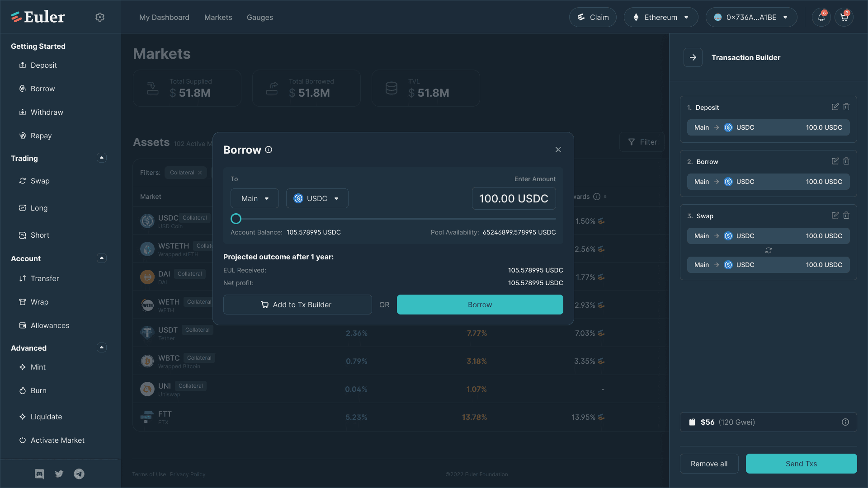This screenshot has height=488, width=868.
Task: Collapse the Transaction Builder with arrow icon
Action: [x=693, y=57]
